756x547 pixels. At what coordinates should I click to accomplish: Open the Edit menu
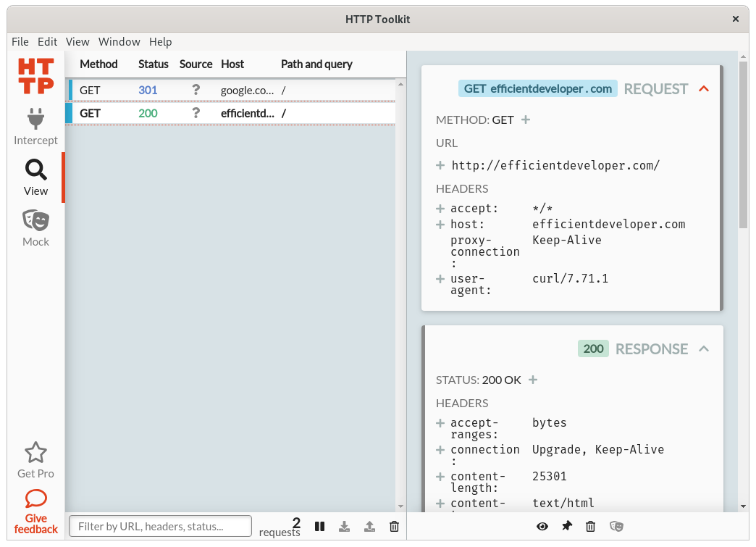[47, 42]
